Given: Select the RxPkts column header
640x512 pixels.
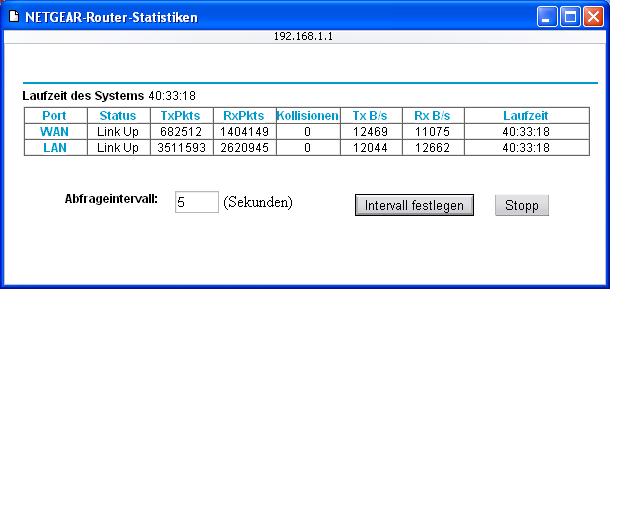Looking at the screenshot, I should point(244,116).
